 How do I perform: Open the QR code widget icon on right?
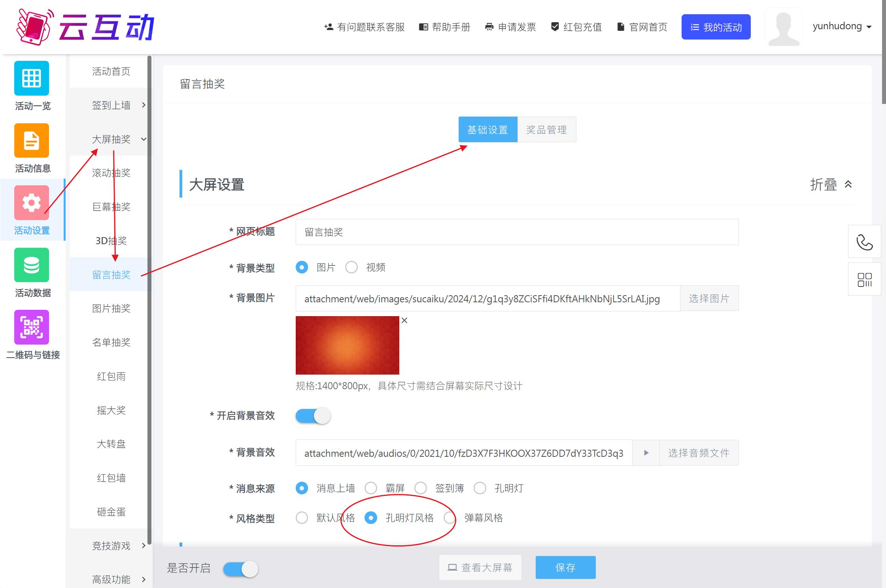[x=864, y=279]
